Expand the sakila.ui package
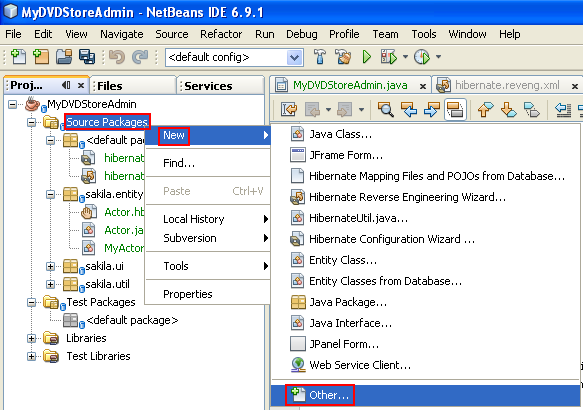The width and height of the screenshot is (583, 410). [51, 267]
